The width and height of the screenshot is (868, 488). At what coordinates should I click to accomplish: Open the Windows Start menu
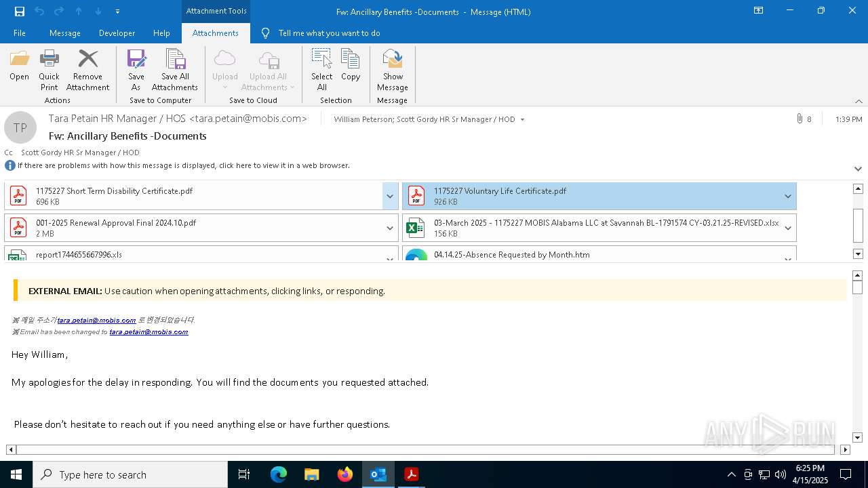16,474
